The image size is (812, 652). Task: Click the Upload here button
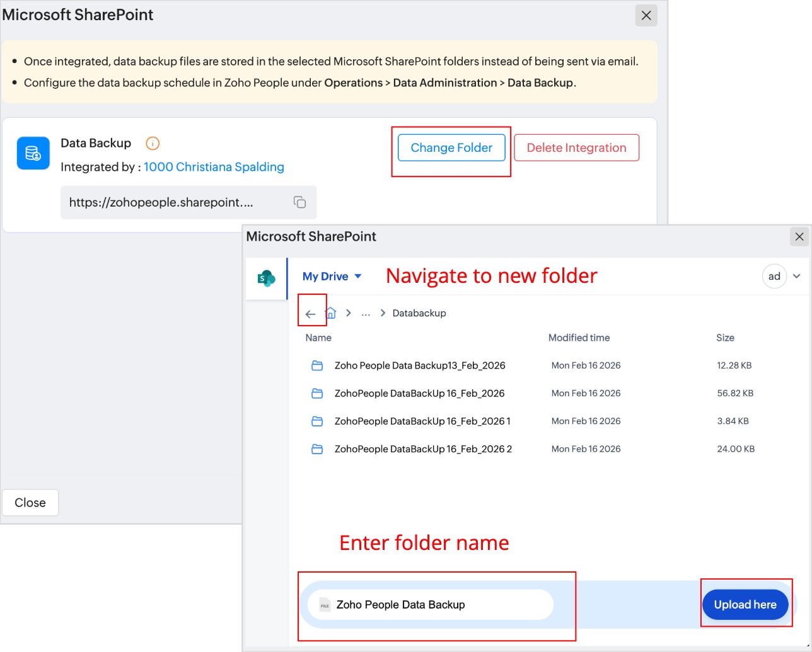pos(745,605)
